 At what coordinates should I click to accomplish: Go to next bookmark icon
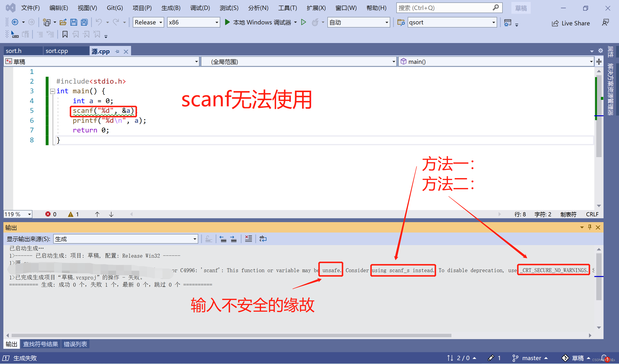click(86, 34)
